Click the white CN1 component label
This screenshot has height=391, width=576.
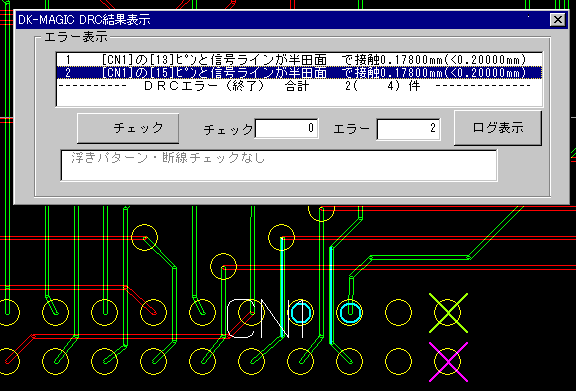click(266, 318)
